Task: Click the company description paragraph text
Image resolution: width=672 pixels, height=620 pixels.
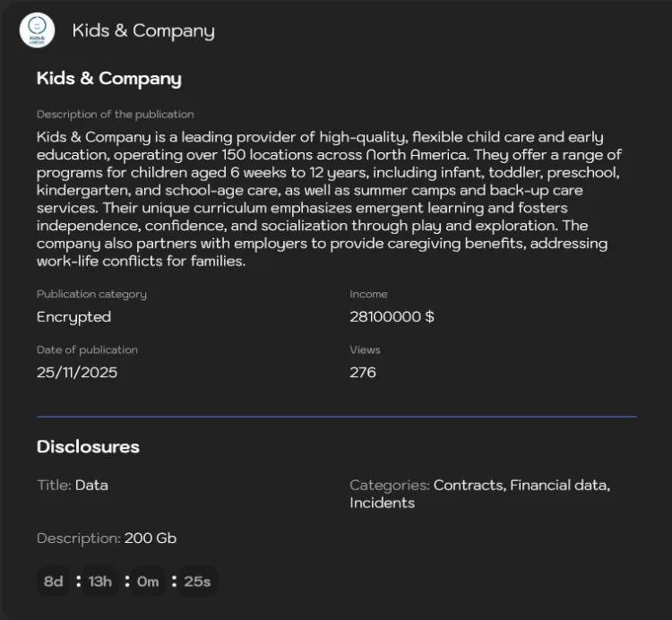Action: tap(329, 199)
